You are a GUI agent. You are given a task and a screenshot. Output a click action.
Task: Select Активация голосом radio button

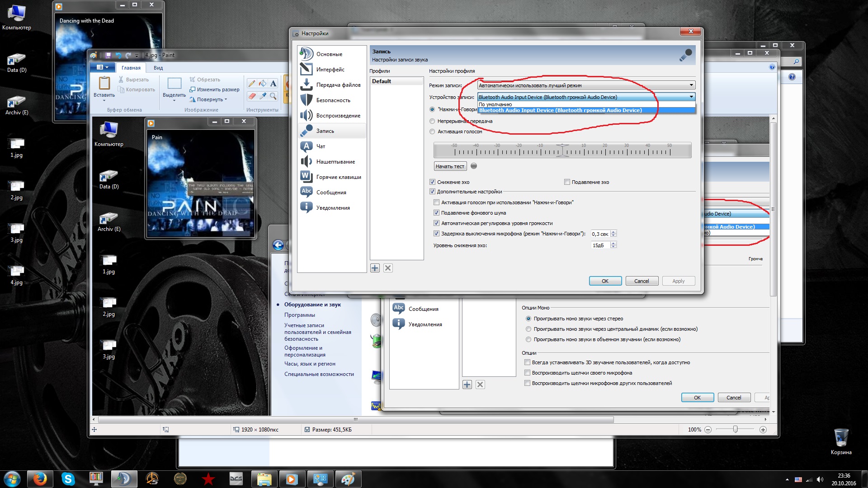coord(432,131)
